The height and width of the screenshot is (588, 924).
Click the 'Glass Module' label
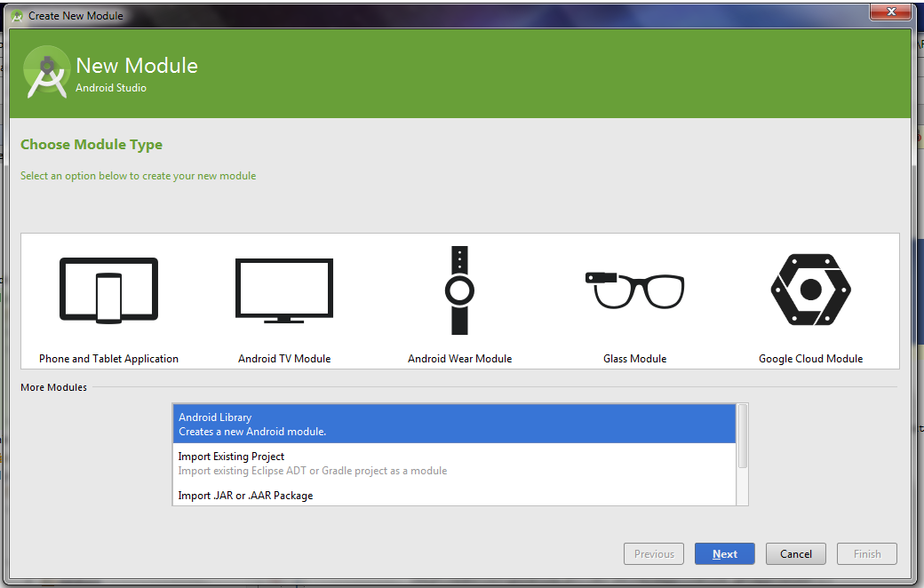coord(634,359)
